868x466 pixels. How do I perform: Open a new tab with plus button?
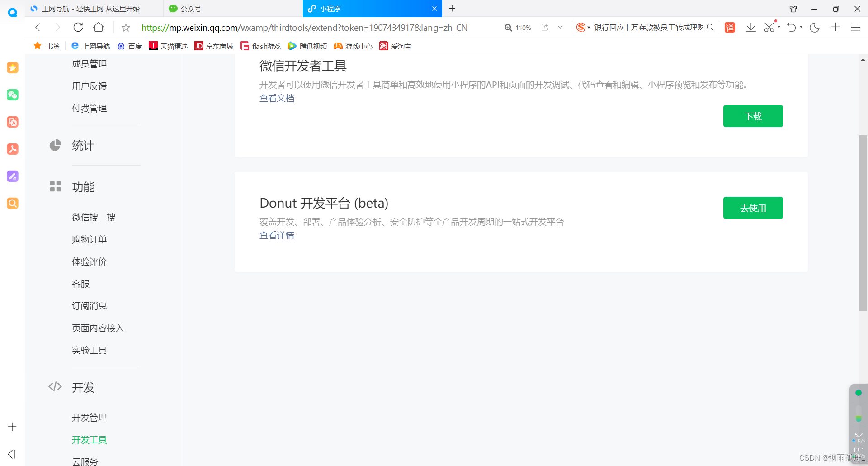(x=452, y=8)
